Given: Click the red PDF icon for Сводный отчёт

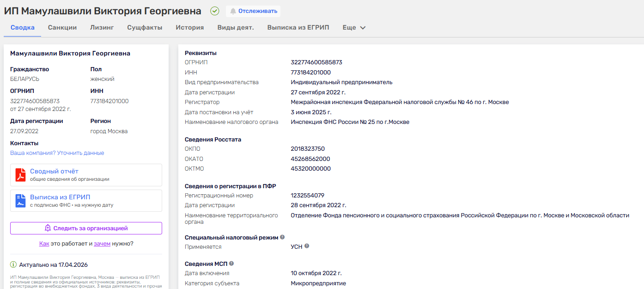Looking at the screenshot, I should click(x=20, y=175).
